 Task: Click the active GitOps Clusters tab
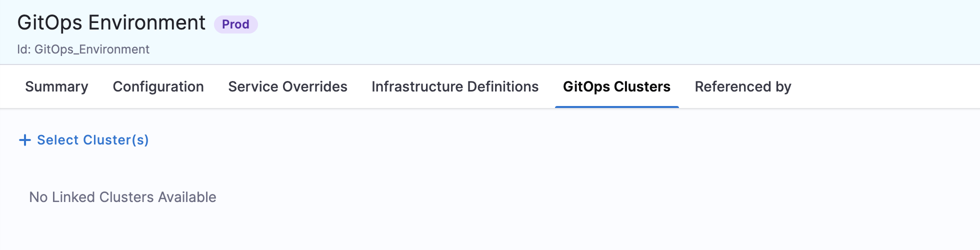pos(616,86)
